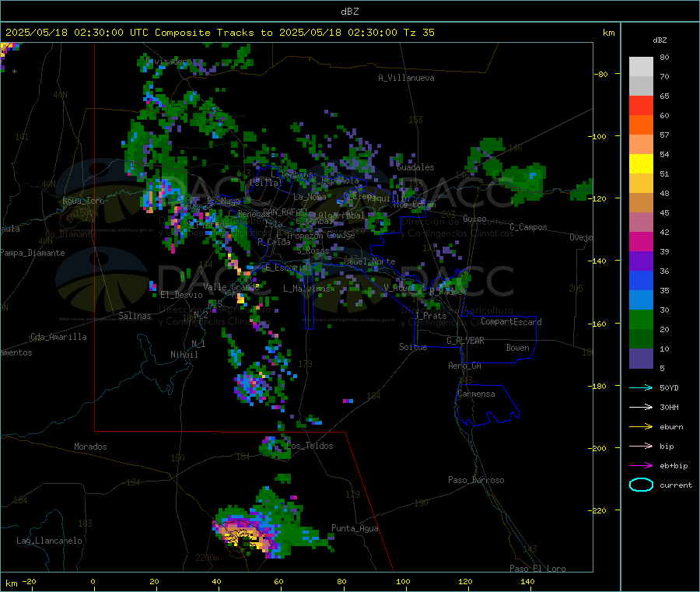Screen dimensions: 700x592
Task: Pick the red swatch between 65 and 60
Action: coord(641,105)
